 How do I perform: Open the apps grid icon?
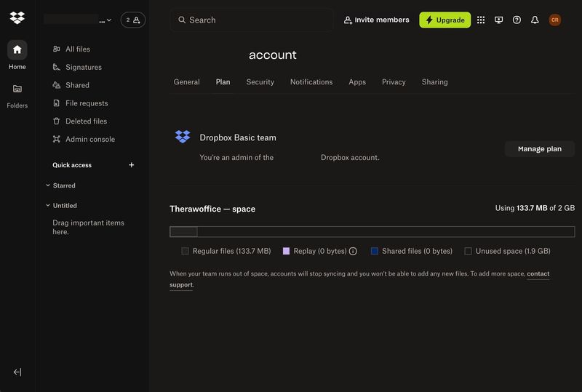(481, 20)
